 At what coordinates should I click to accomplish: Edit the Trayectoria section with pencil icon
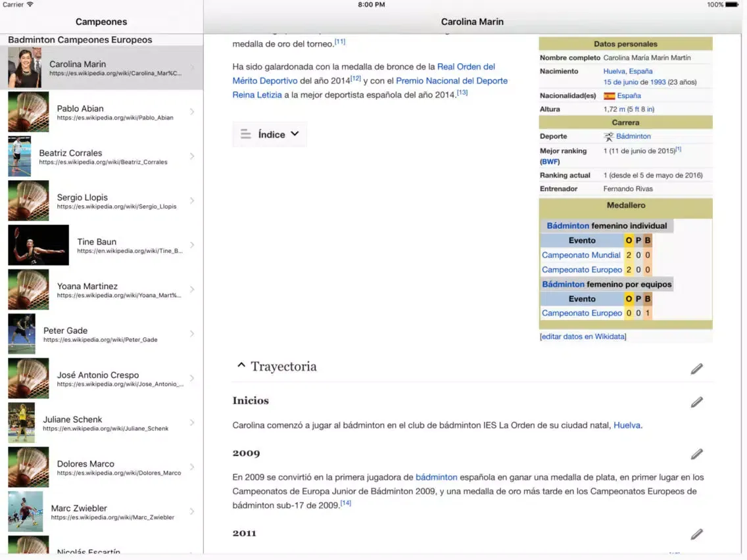click(x=696, y=369)
